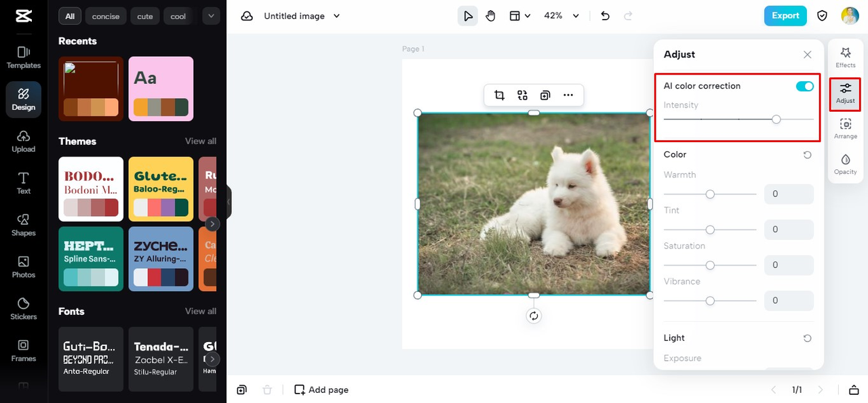Reset the Light adjustments

pos(807,338)
